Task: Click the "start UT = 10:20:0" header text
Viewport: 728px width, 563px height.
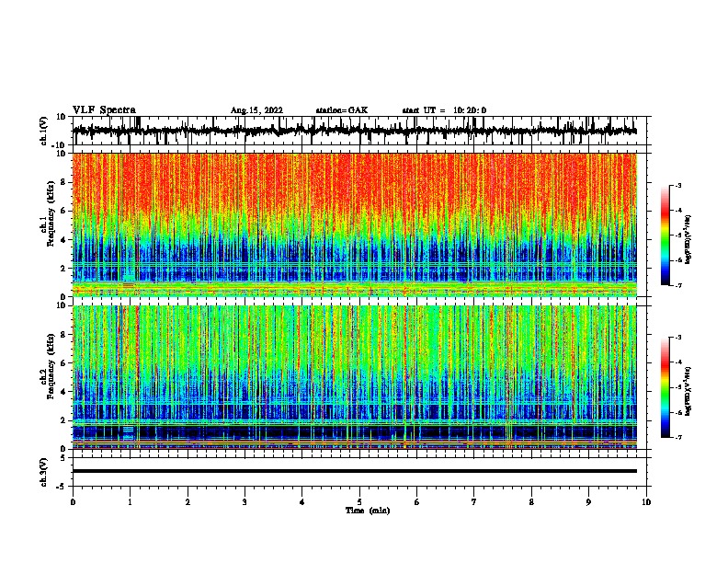Action: [x=444, y=110]
